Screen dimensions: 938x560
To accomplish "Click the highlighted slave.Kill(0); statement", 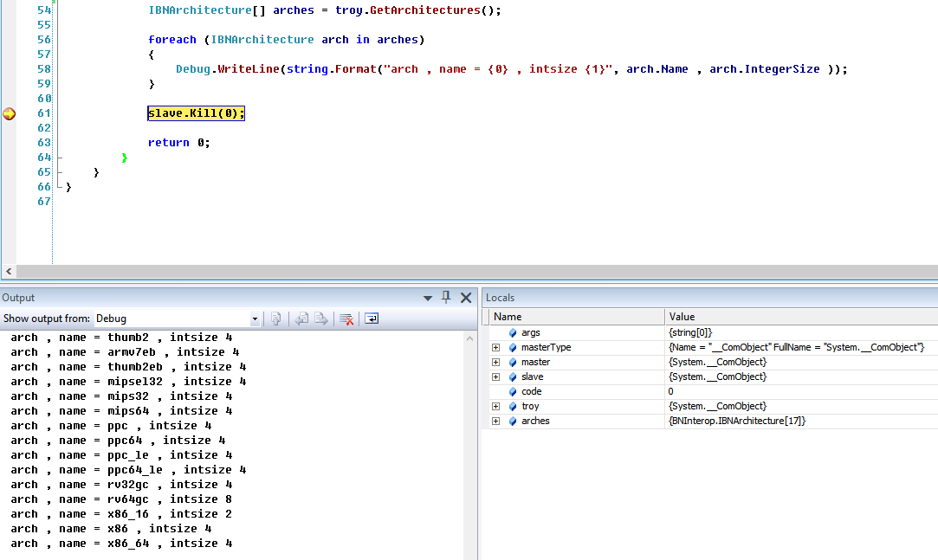I will [197, 113].
